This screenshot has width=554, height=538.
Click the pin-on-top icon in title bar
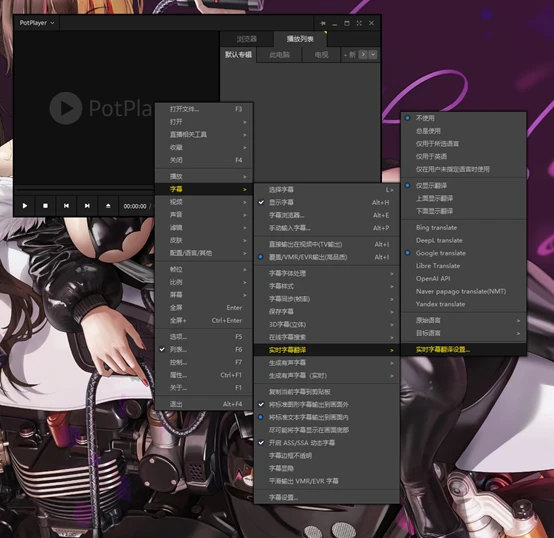(323, 23)
